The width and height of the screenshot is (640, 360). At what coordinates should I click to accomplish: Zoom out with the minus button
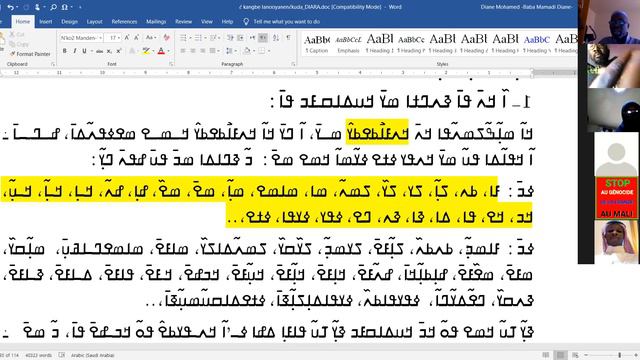coord(587,355)
